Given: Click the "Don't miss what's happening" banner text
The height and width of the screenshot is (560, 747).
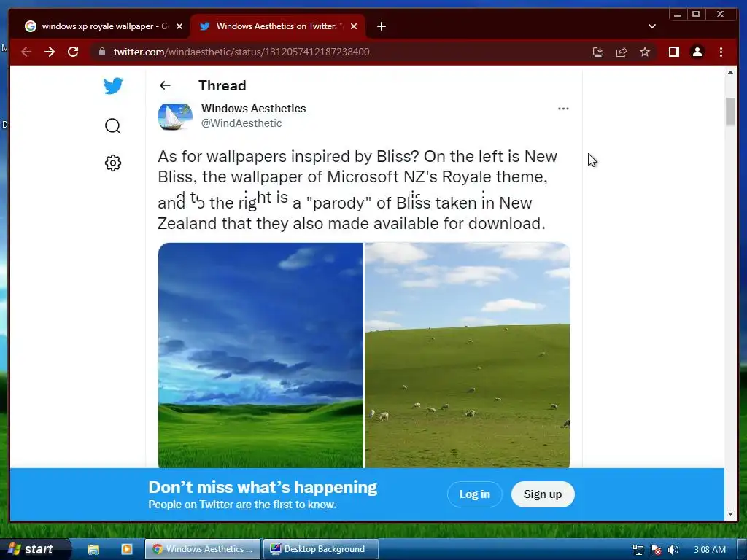Looking at the screenshot, I should [x=263, y=487].
